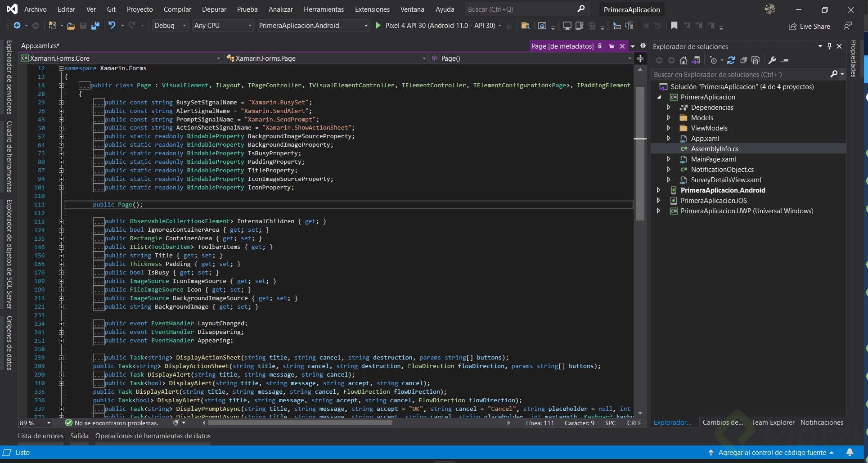
Task: Switch to the Team Explorer tab
Action: pyautogui.click(x=773, y=423)
